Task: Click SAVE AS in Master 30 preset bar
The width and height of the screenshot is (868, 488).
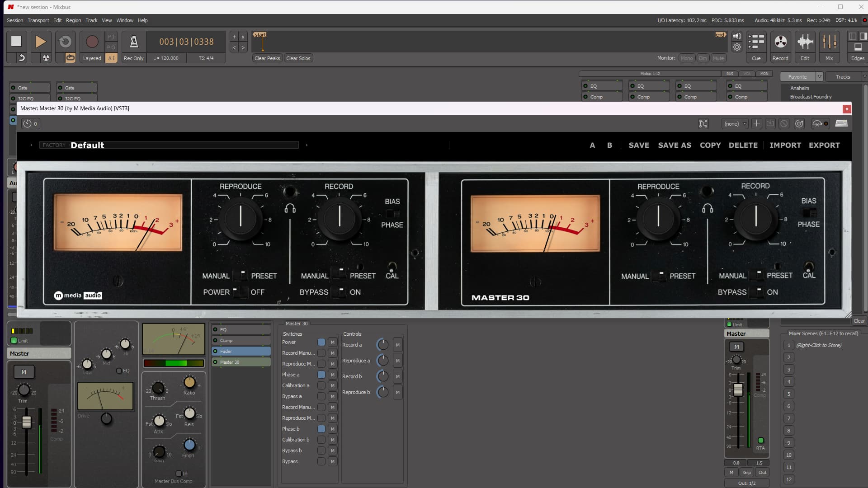Action: 675,145
